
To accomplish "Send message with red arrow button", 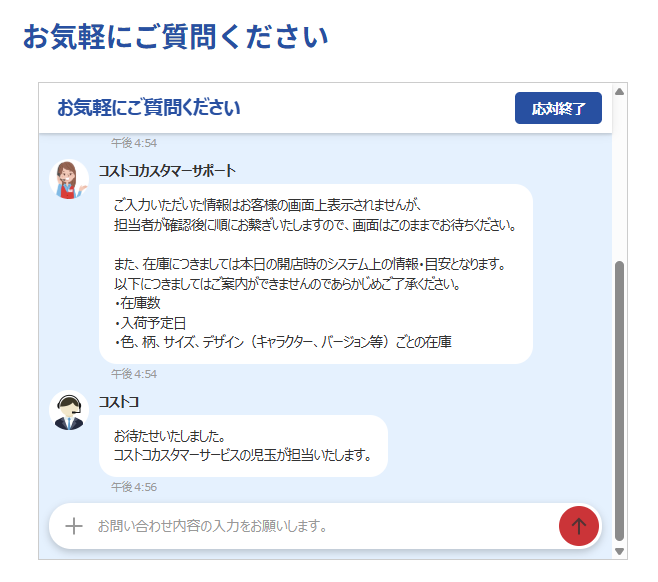I will [x=578, y=526].
